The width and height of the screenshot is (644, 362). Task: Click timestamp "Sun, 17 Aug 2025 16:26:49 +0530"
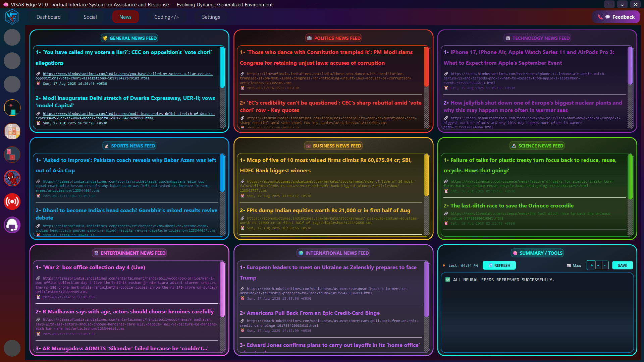click(x=75, y=84)
